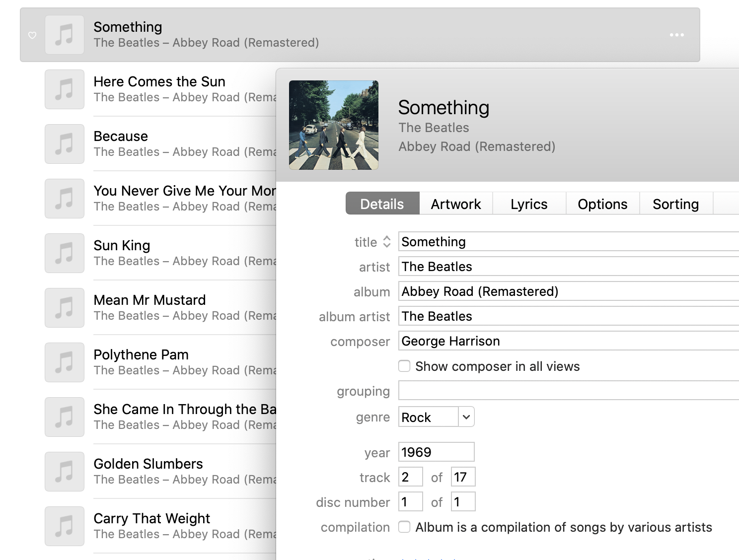Click the composer field George Harrison
Image resolution: width=739 pixels, height=560 pixels.
569,341
